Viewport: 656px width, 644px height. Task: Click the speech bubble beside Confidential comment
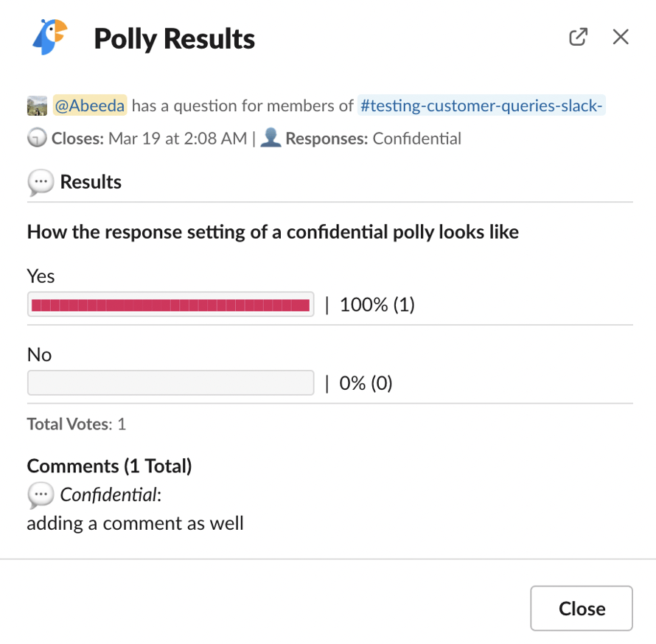click(x=42, y=495)
